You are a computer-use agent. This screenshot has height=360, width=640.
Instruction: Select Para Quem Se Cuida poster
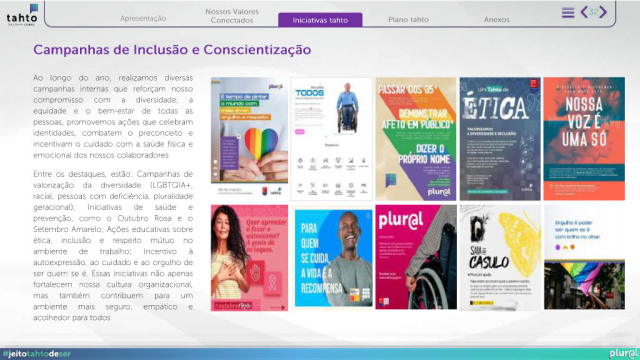(333, 258)
